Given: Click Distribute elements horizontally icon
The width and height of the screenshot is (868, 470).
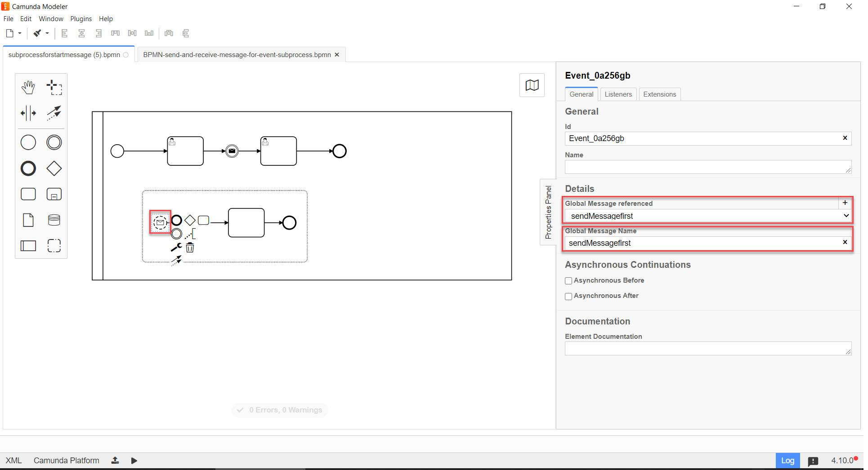Looking at the screenshot, I should [x=169, y=33].
